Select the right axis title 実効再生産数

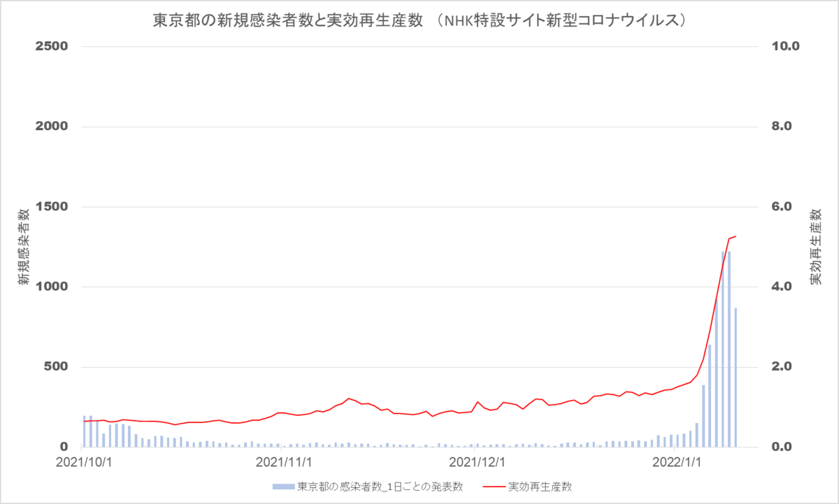pos(815,246)
